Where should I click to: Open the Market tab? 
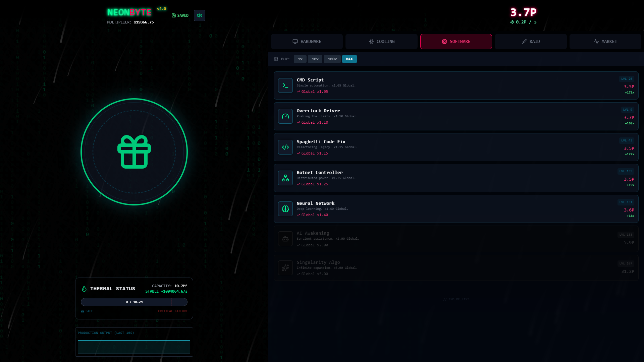[x=605, y=42]
